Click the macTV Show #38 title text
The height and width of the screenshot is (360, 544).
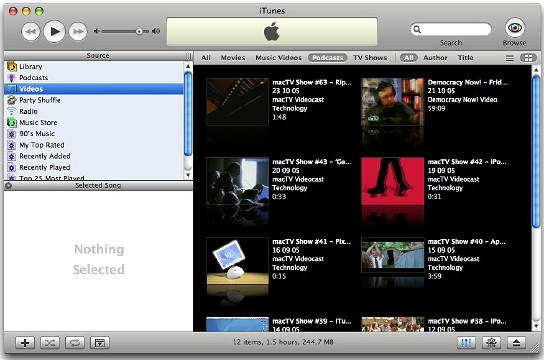pyautogui.click(x=467, y=321)
